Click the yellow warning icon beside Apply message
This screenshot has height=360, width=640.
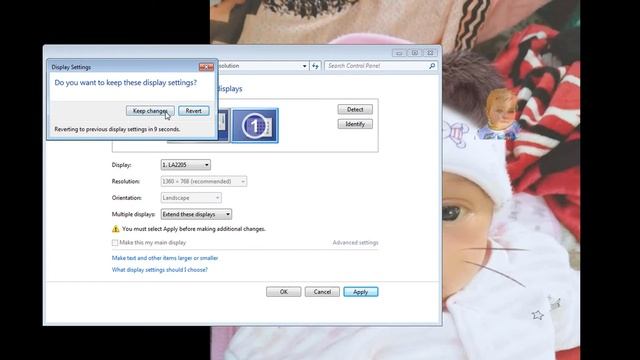point(116,229)
